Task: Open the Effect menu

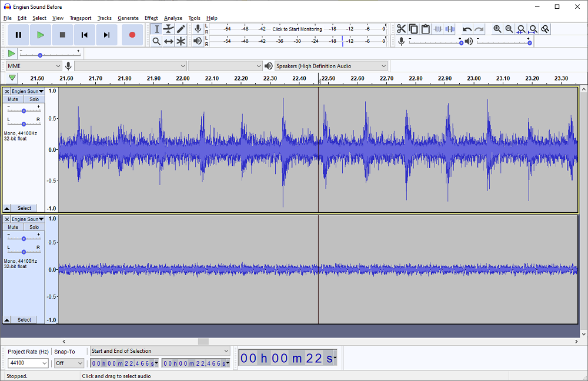Action: coord(151,18)
